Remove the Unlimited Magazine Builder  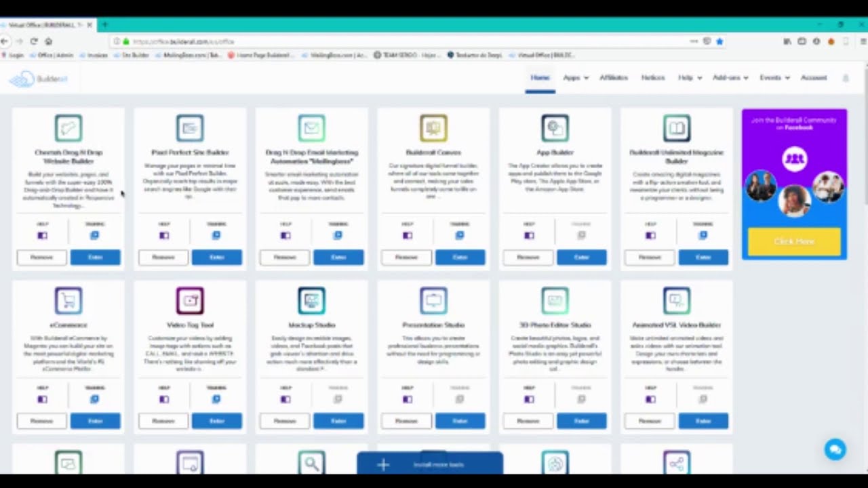point(650,257)
